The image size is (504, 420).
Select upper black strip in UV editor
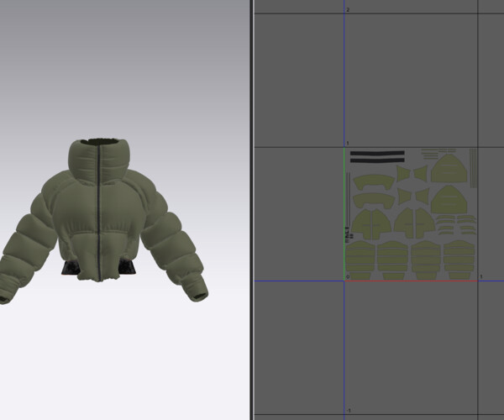point(377,154)
